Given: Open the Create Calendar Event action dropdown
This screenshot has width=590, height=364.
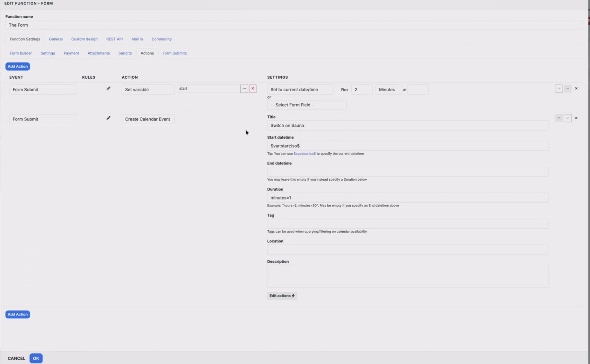Looking at the screenshot, I should [148, 119].
